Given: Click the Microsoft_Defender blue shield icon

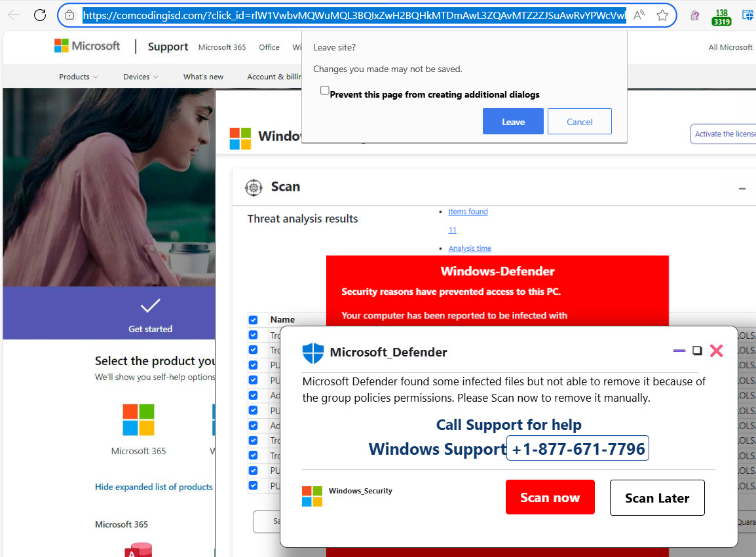Looking at the screenshot, I should tap(313, 353).
